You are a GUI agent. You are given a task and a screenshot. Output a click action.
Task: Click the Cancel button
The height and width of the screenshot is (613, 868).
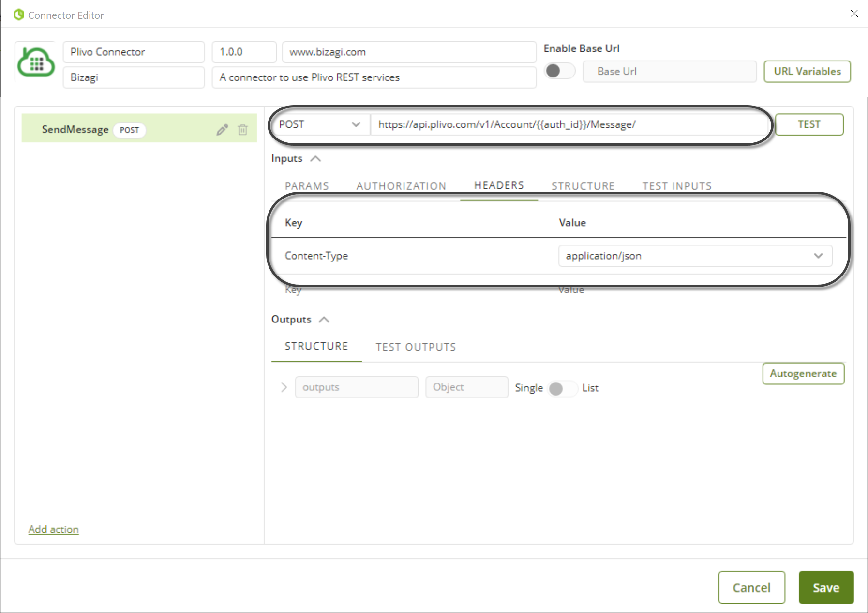click(x=751, y=587)
